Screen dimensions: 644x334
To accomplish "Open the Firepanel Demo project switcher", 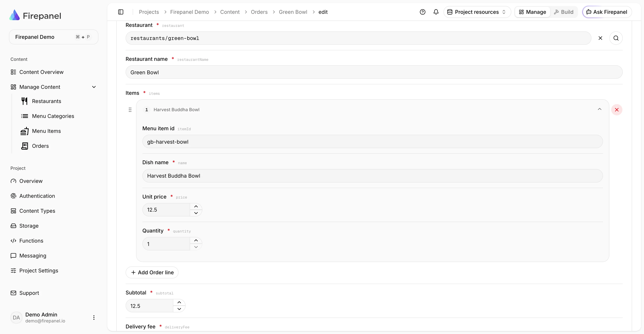I will click(x=53, y=37).
